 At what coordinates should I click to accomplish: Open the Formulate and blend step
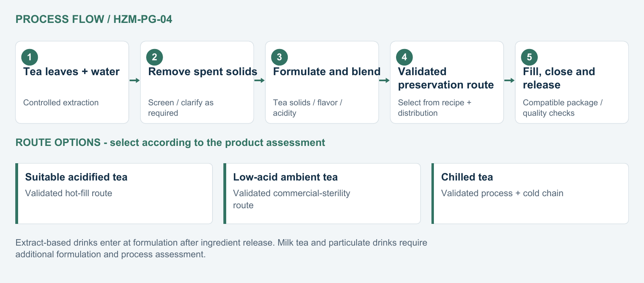coord(322,82)
